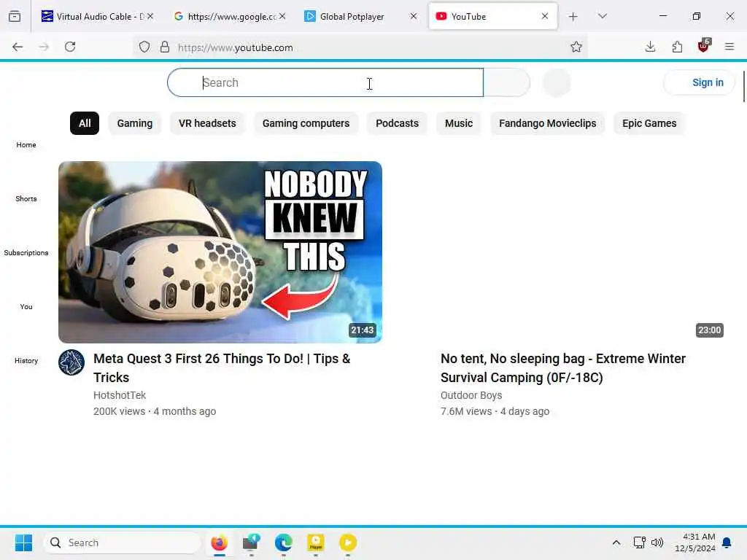Open History in YouTube sidebar
The image size is (747, 560).
(x=26, y=360)
